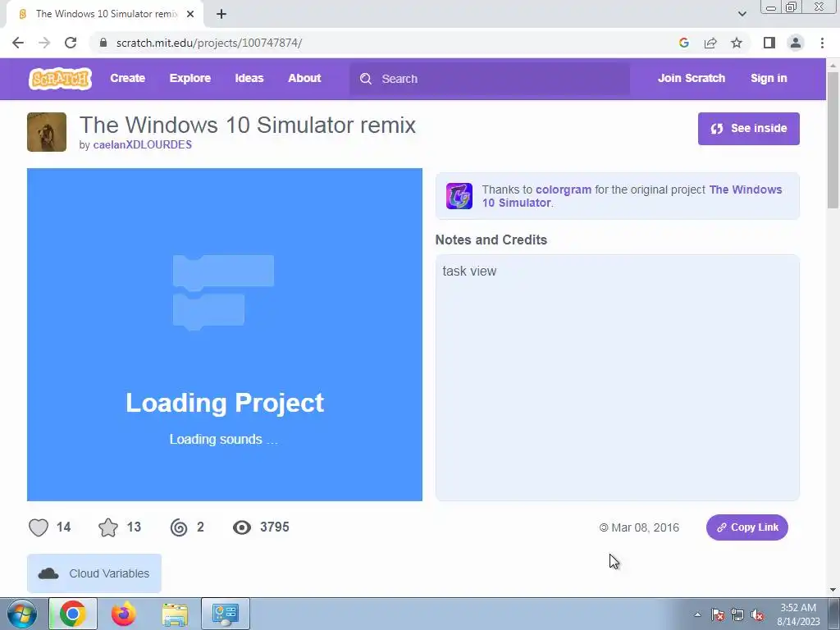
Task: Open Chrome three-dot menu
Action: click(822, 43)
